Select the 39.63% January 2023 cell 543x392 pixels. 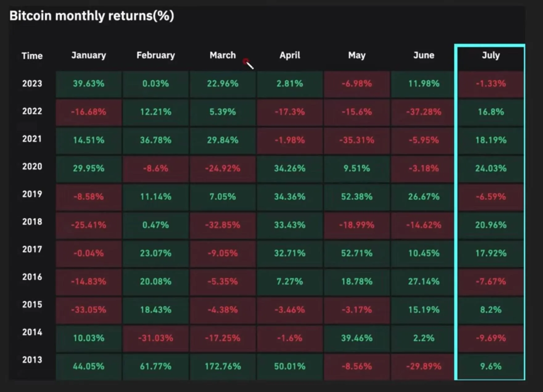coord(88,84)
